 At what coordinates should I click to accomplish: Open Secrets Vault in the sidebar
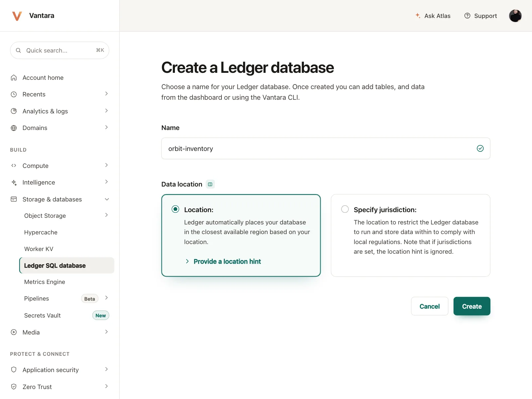point(42,315)
